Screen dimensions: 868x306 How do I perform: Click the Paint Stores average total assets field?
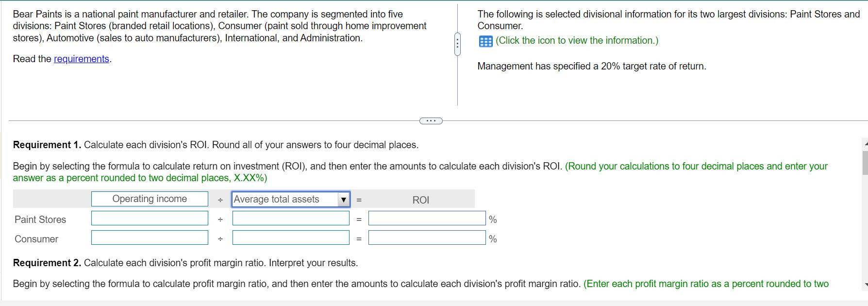(x=291, y=218)
